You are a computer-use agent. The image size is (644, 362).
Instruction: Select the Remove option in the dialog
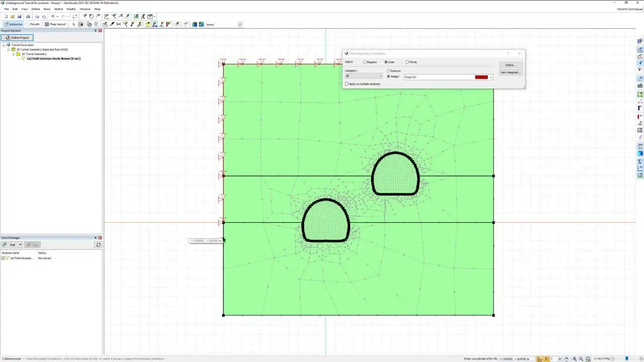tap(390, 70)
